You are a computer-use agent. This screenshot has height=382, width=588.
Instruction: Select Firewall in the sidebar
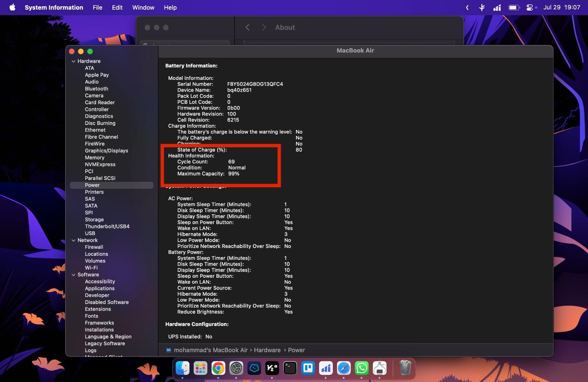point(94,247)
